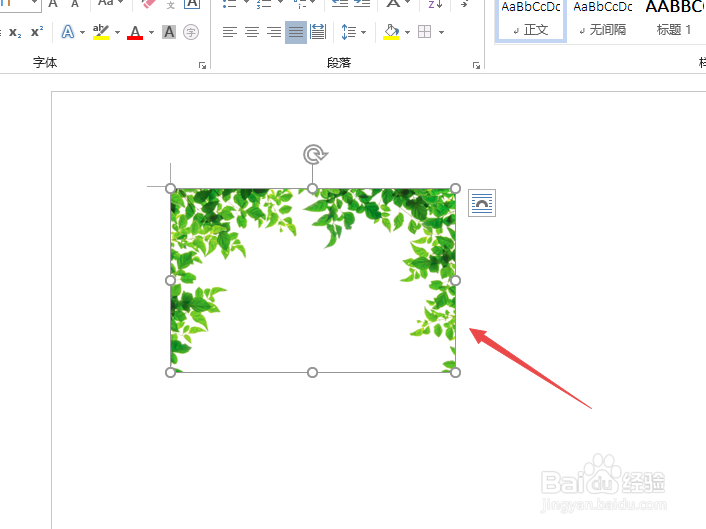This screenshot has height=529, width=706.
Task: Open the 段落 paragraph dialog launcher
Action: [476, 66]
